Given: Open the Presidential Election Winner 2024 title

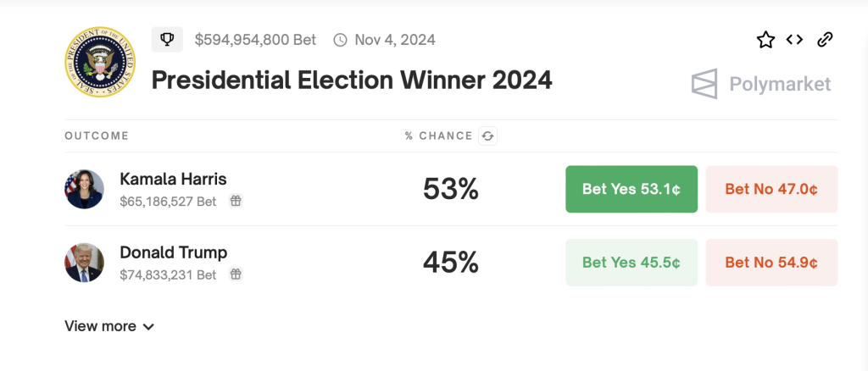Looking at the screenshot, I should click(x=352, y=80).
